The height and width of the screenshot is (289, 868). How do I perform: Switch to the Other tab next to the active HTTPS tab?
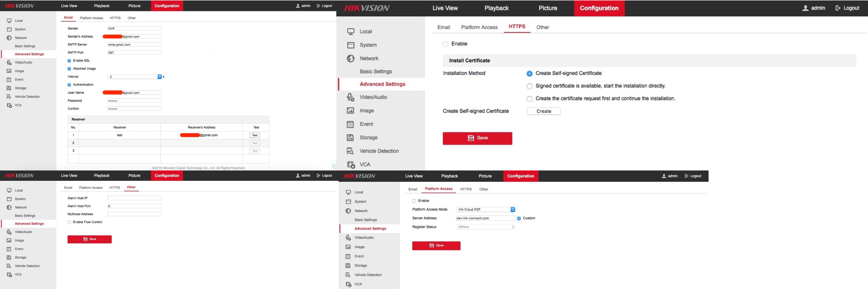542,27
